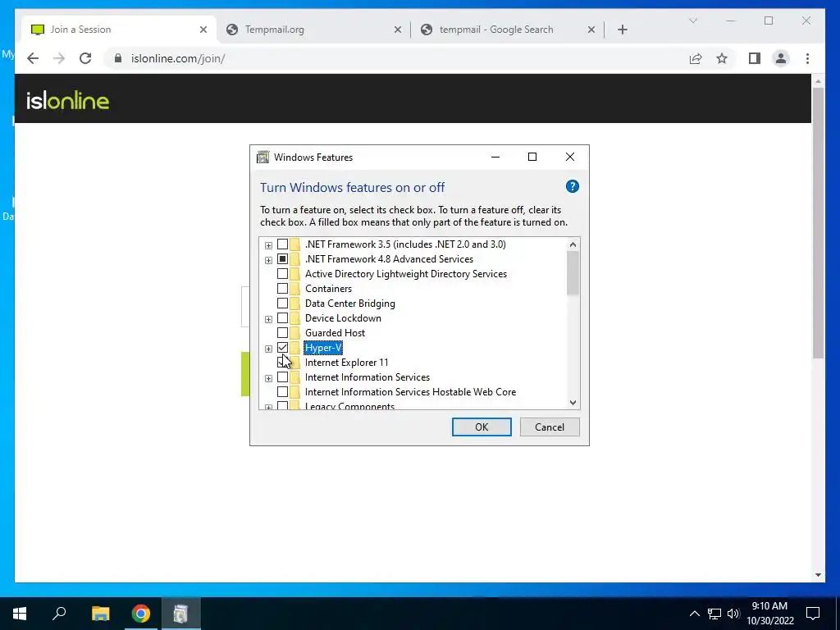Switch to Join a Session tab

pyautogui.click(x=120, y=30)
